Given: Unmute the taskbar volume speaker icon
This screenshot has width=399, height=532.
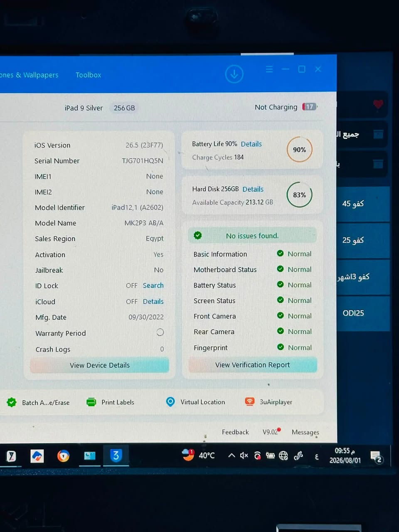Looking at the screenshot, I should click(244, 456).
